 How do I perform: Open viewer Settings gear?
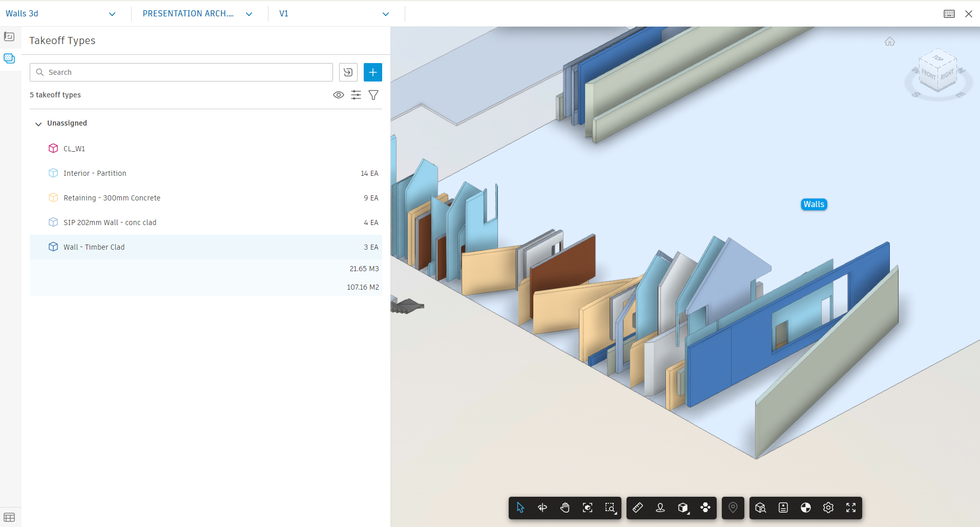coord(828,508)
